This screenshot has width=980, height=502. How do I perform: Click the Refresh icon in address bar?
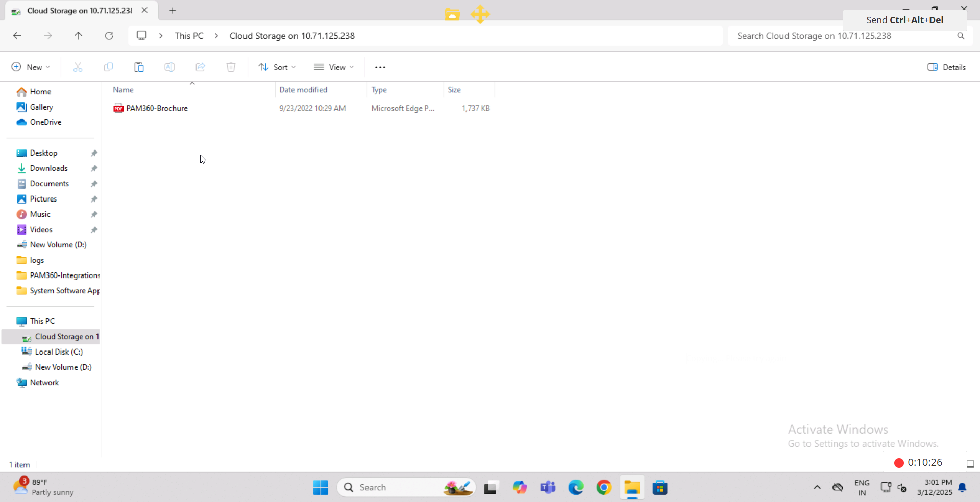tap(109, 36)
